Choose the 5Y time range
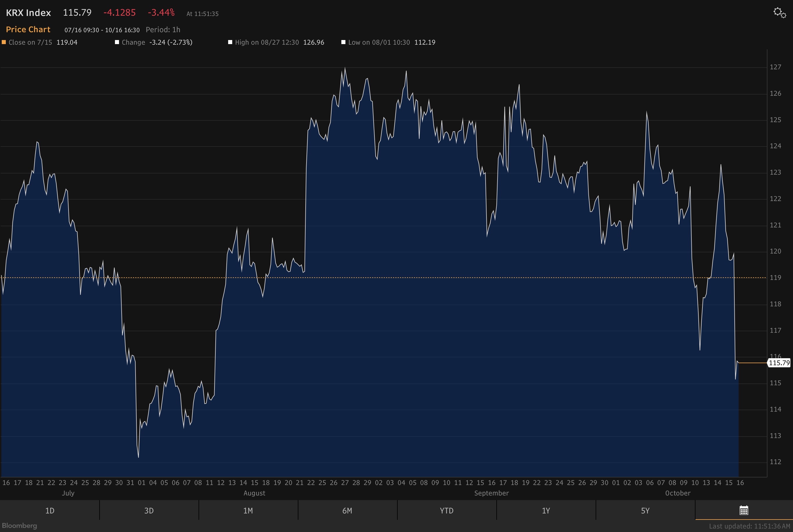 pos(645,511)
